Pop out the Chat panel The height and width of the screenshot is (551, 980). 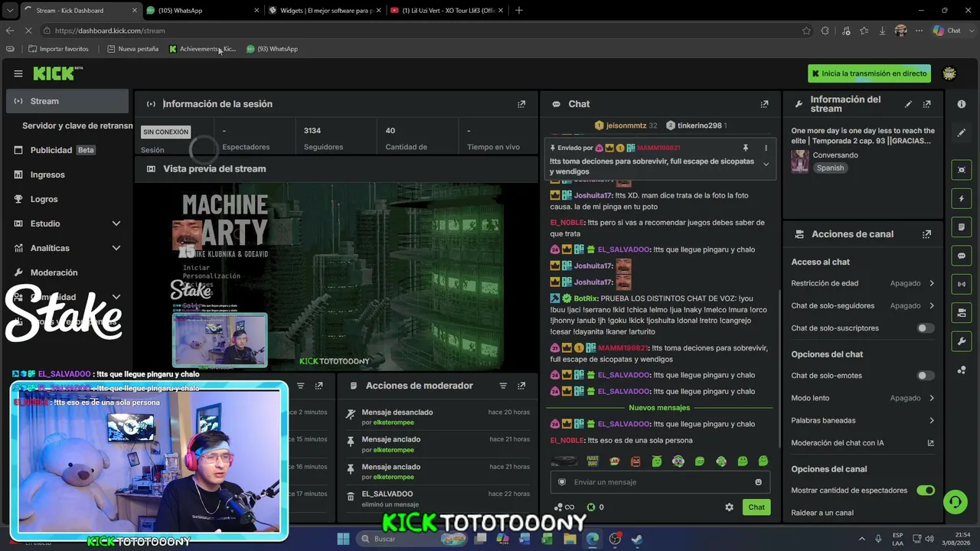pos(764,104)
